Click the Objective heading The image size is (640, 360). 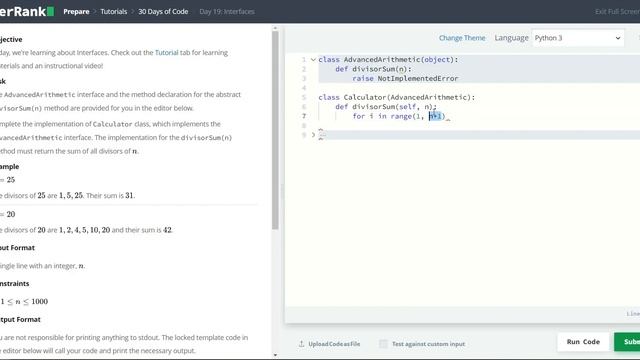[x=11, y=39]
